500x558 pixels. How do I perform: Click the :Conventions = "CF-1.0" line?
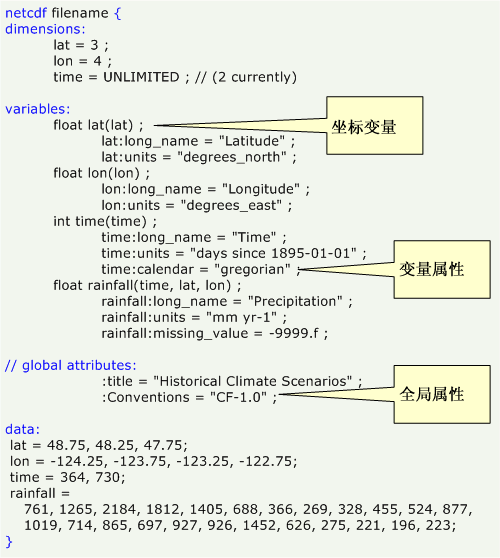point(189,398)
